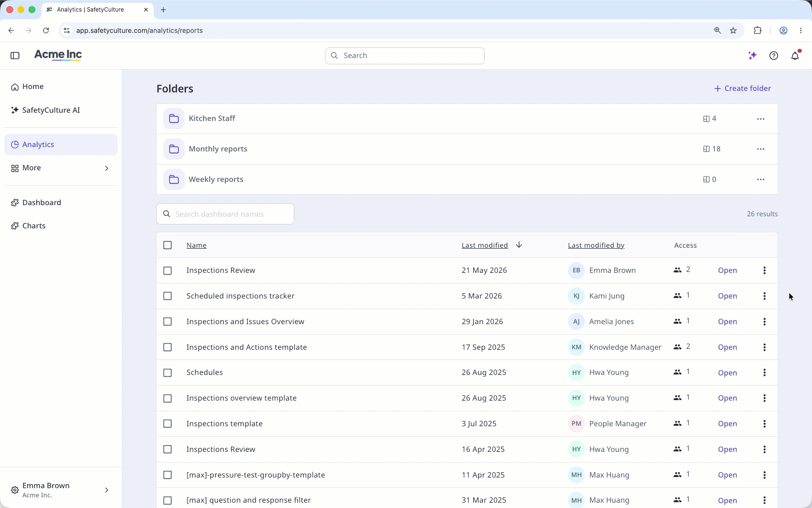Check the box for Inspections and Actions template
812x508 pixels.
(x=168, y=347)
